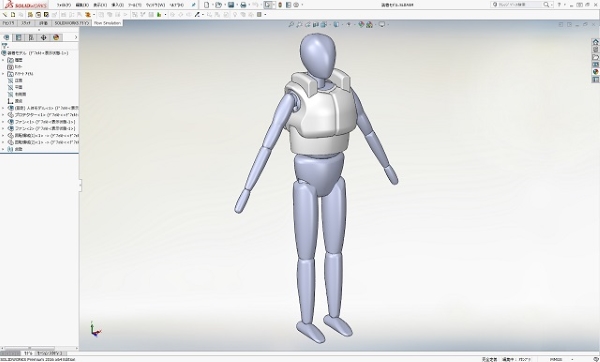Click the Zoom to Area icon
Screen dimensions: 600x362
click(299, 24)
